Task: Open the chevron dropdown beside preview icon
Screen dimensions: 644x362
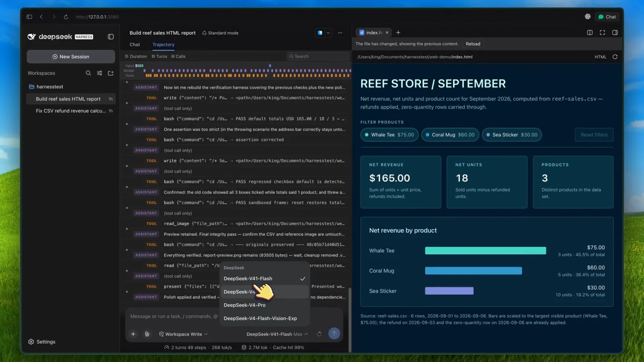Action: tap(328, 33)
